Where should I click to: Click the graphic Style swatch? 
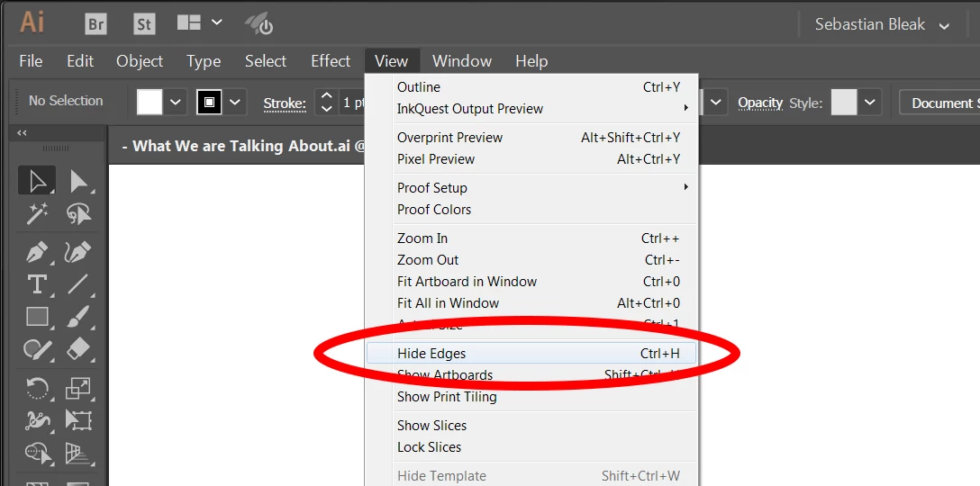[x=844, y=103]
